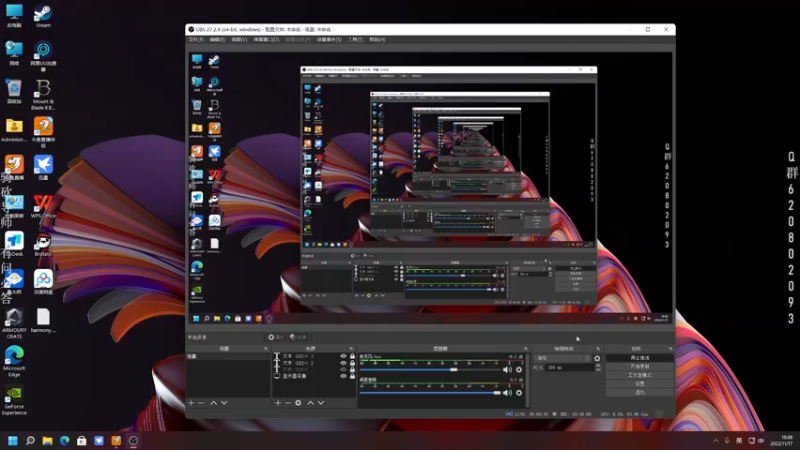This screenshot has height=450, width=800.
Task: Toggle lock on 文本 (GDI+) 3 source
Action: click(x=352, y=356)
